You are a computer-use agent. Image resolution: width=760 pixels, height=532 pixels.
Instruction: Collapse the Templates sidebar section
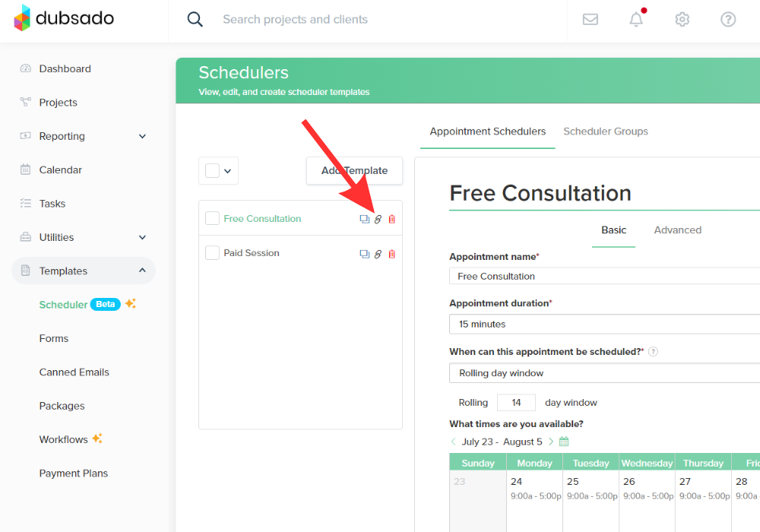(142, 271)
